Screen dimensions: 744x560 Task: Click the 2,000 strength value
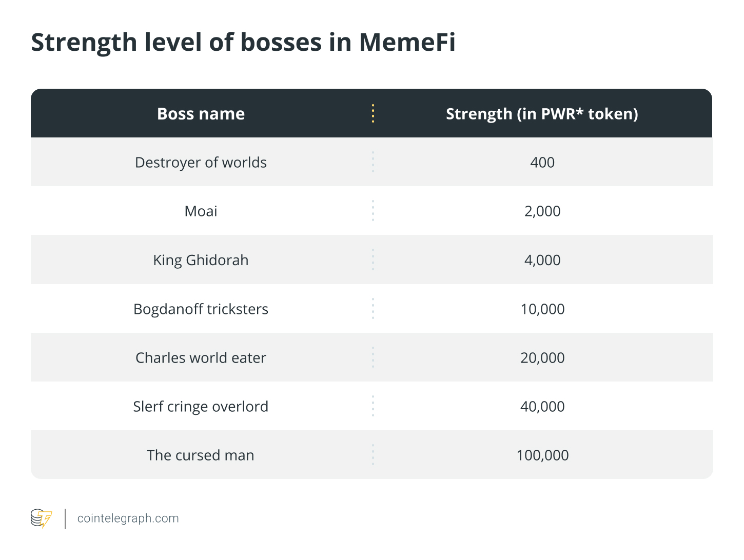coord(542,211)
